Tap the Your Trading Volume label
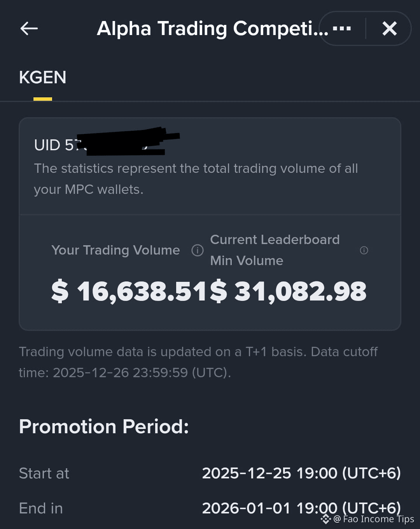The width and height of the screenshot is (420, 529). coord(115,250)
